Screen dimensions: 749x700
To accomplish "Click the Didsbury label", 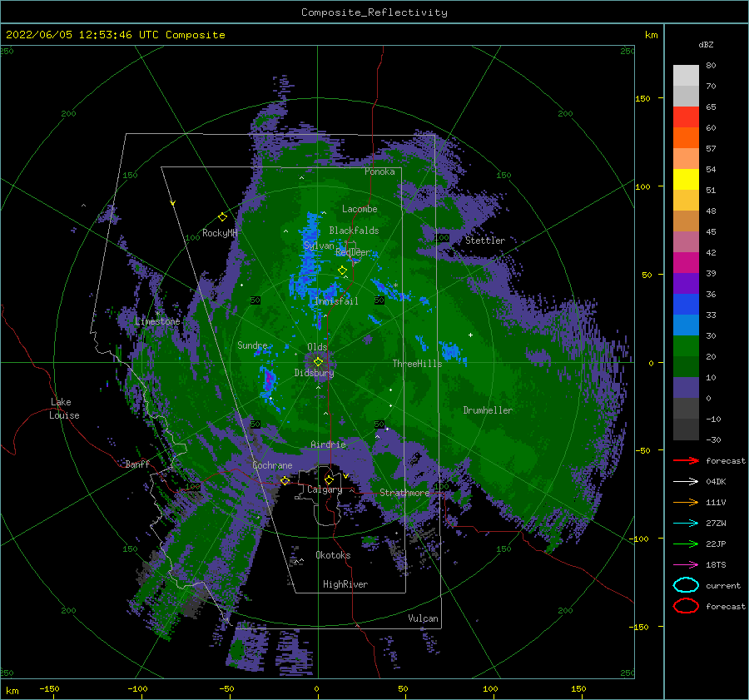I will point(314,373).
